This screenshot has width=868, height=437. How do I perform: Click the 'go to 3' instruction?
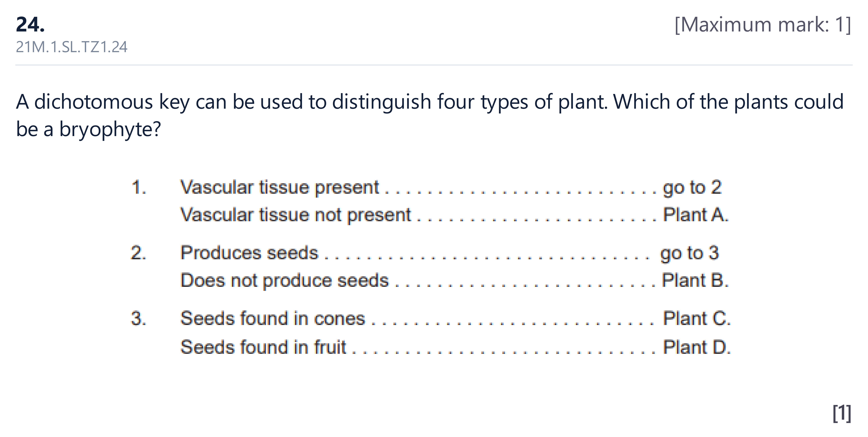click(x=689, y=253)
